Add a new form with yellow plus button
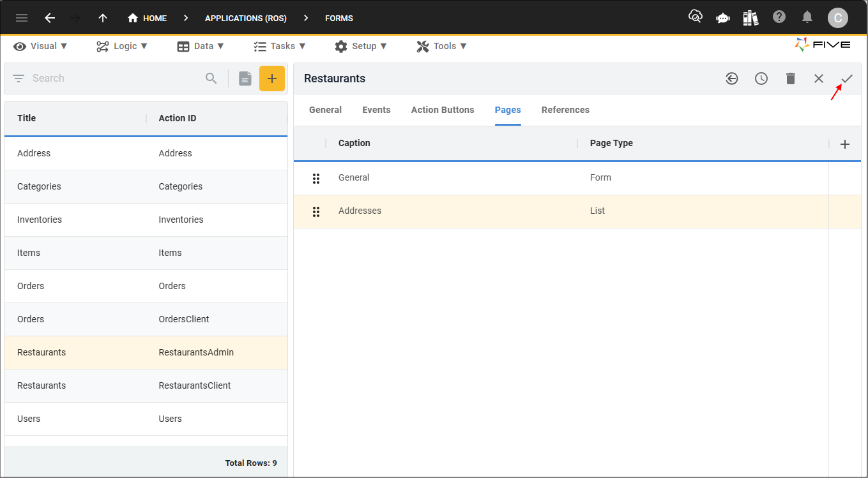Image resolution: width=868 pixels, height=478 pixels. pos(272,78)
